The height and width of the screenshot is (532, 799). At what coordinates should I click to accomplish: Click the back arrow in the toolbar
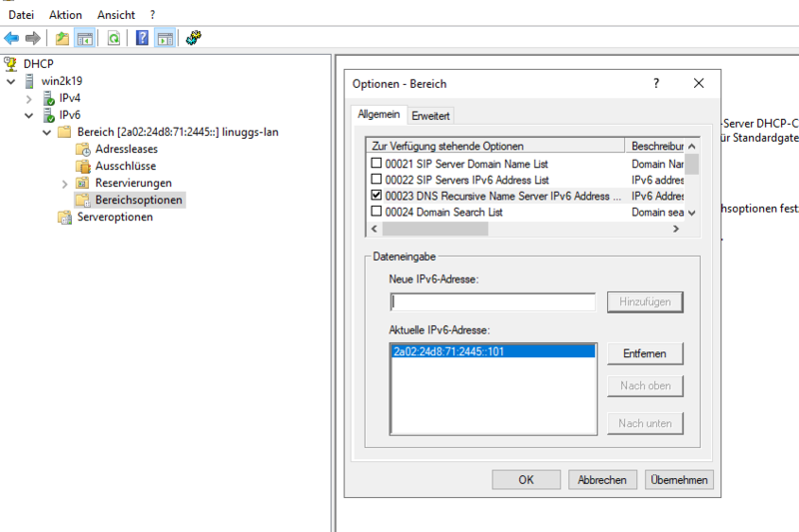pyautogui.click(x=12, y=38)
